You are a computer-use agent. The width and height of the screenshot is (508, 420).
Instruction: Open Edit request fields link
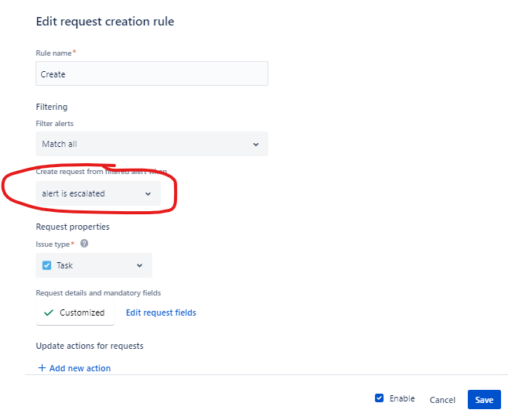(x=161, y=312)
